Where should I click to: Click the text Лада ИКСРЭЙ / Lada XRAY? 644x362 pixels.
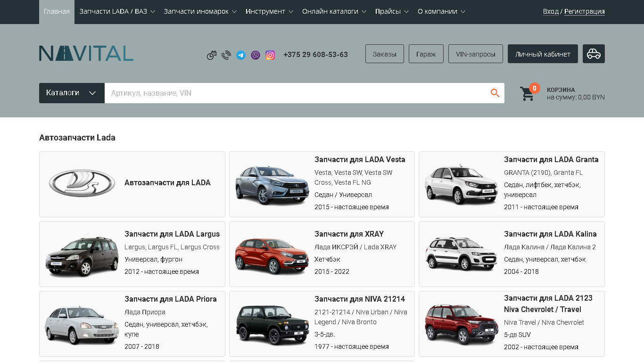pos(355,247)
